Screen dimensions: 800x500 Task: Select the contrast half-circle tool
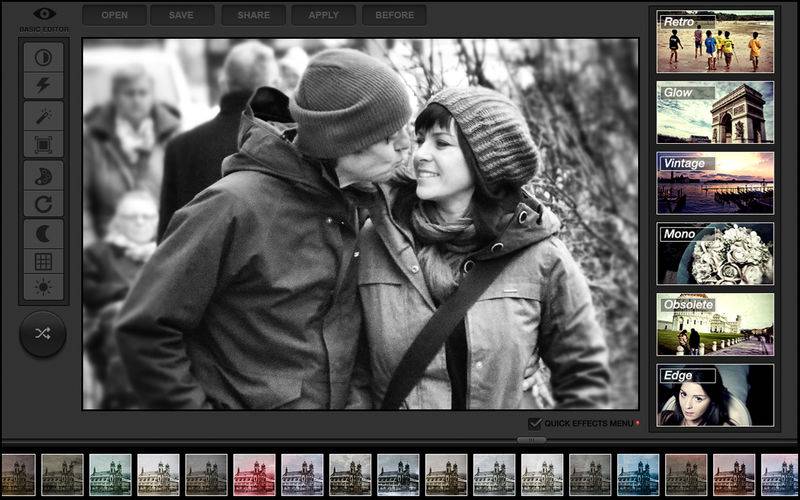(43, 57)
